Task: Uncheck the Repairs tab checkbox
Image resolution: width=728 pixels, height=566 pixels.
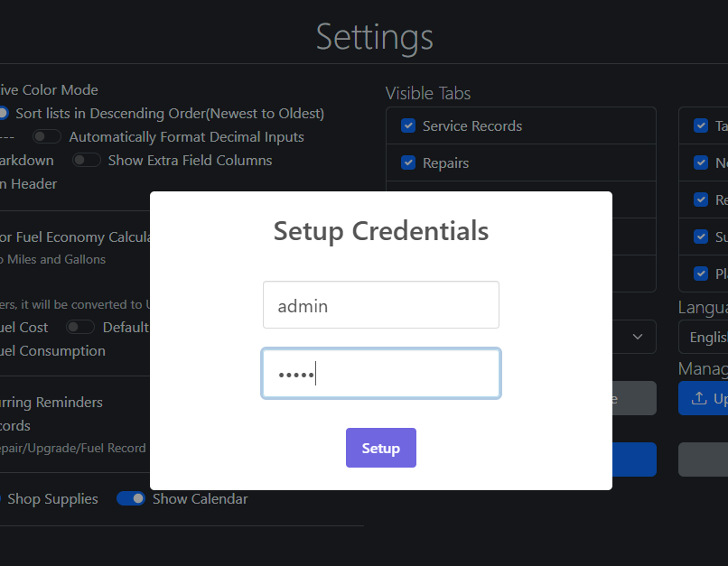Action: [408, 163]
